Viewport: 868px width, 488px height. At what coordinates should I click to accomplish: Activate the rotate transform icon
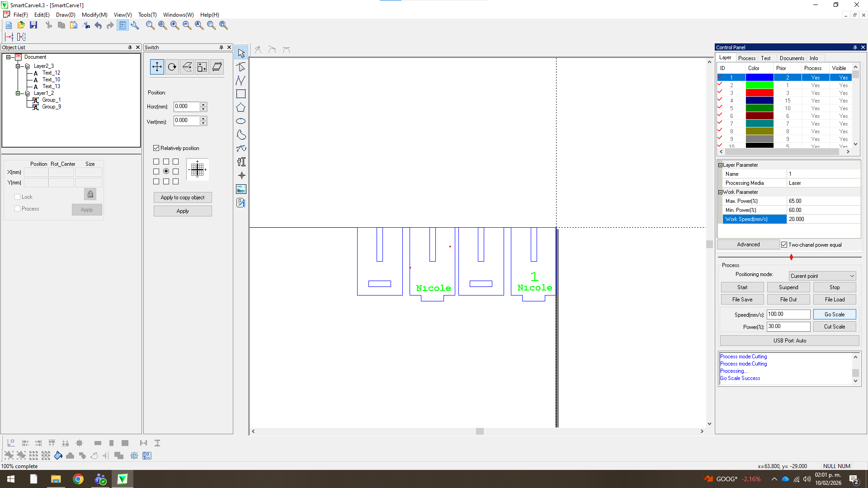point(172,67)
